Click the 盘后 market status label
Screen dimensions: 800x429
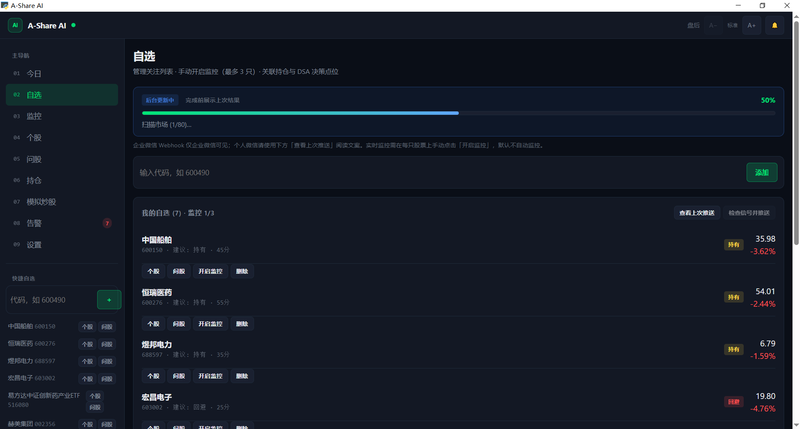[693, 26]
